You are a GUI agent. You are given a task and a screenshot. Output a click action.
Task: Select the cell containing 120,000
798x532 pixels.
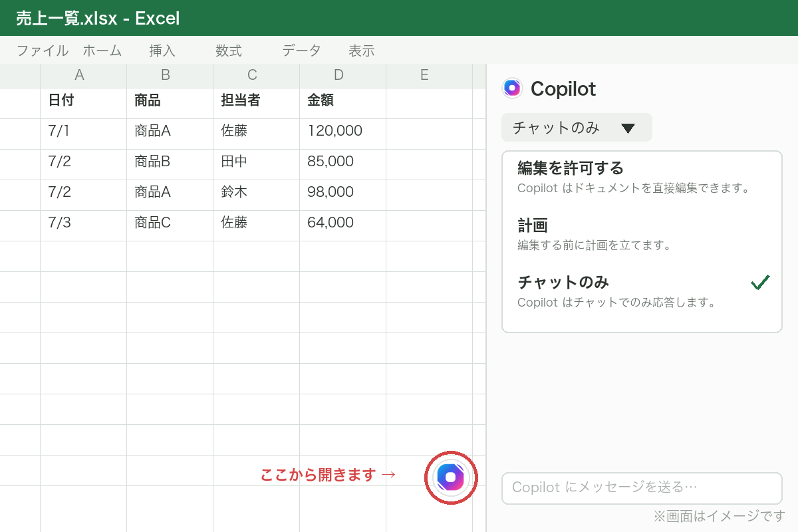(342, 134)
